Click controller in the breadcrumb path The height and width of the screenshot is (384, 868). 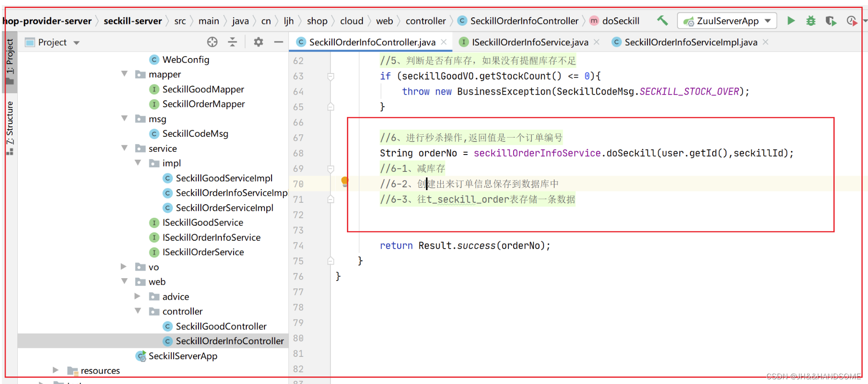coord(426,21)
